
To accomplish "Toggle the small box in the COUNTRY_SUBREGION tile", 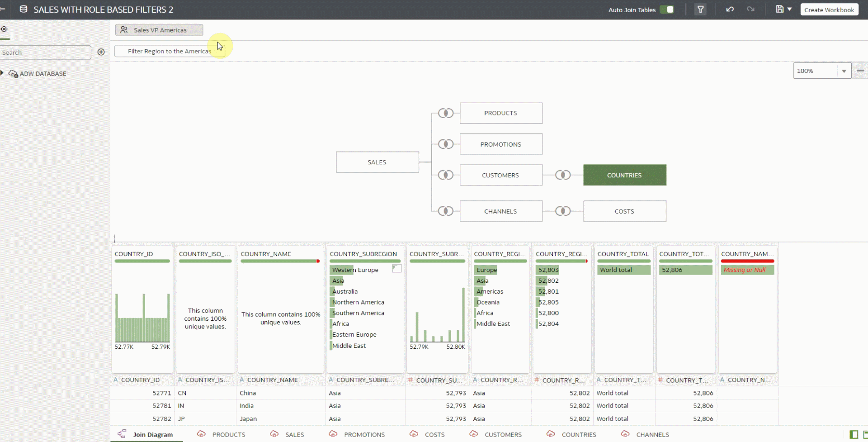I will click(x=397, y=268).
